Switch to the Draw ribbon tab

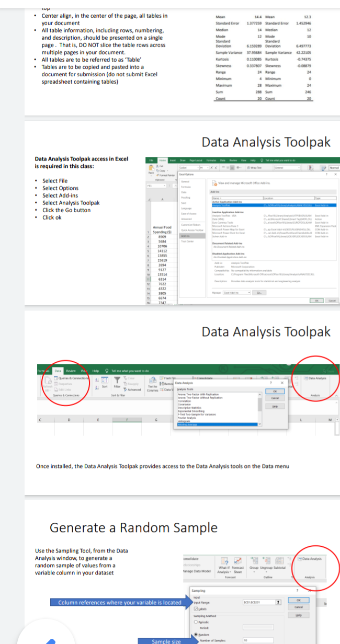click(x=183, y=160)
